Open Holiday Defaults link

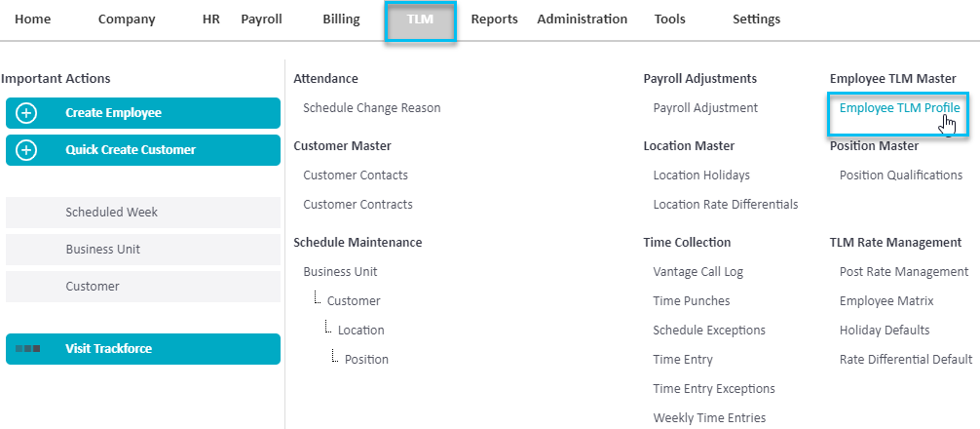(885, 331)
